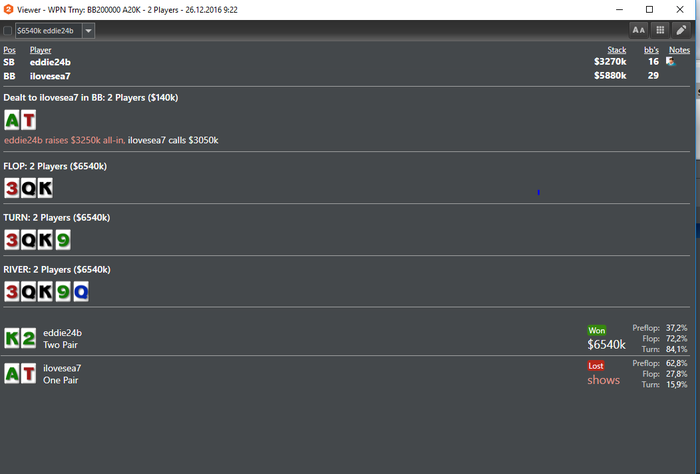Click the green Won badge

(596, 330)
